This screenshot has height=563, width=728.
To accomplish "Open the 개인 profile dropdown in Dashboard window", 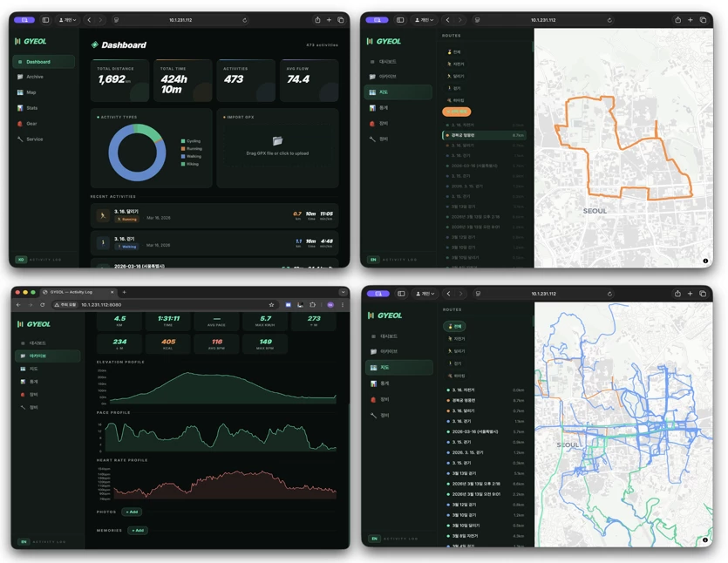I will point(68,20).
